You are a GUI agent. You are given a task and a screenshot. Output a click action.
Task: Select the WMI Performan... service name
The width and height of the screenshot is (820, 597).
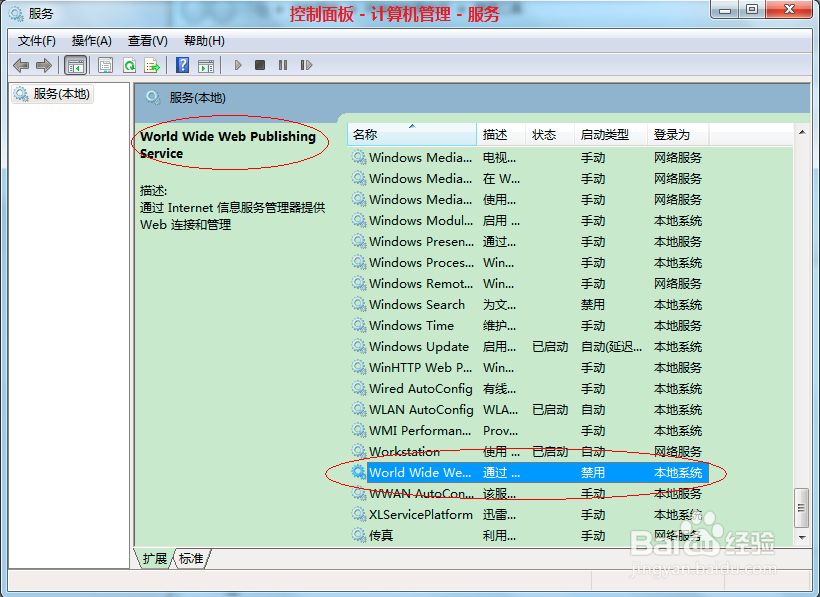[x=420, y=430]
